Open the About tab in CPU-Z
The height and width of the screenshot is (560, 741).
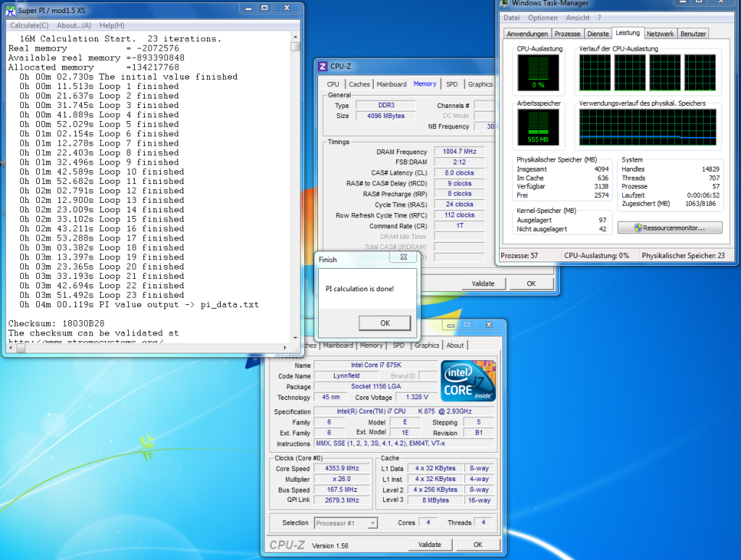pos(455,346)
